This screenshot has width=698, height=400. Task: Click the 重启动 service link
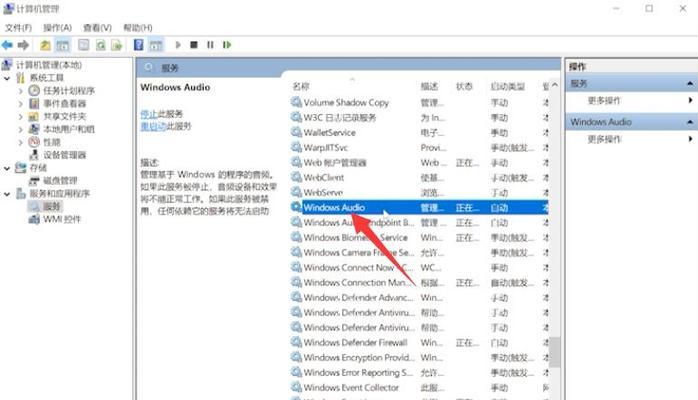(x=153, y=126)
